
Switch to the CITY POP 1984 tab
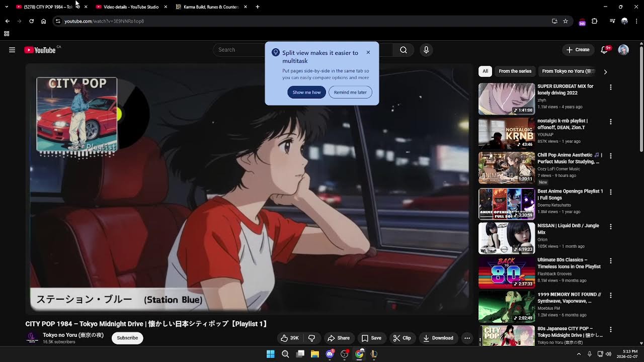[48, 7]
